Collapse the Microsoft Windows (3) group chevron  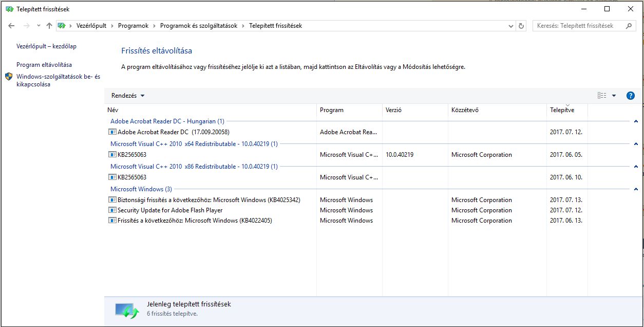pyautogui.click(x=636, y=189)
